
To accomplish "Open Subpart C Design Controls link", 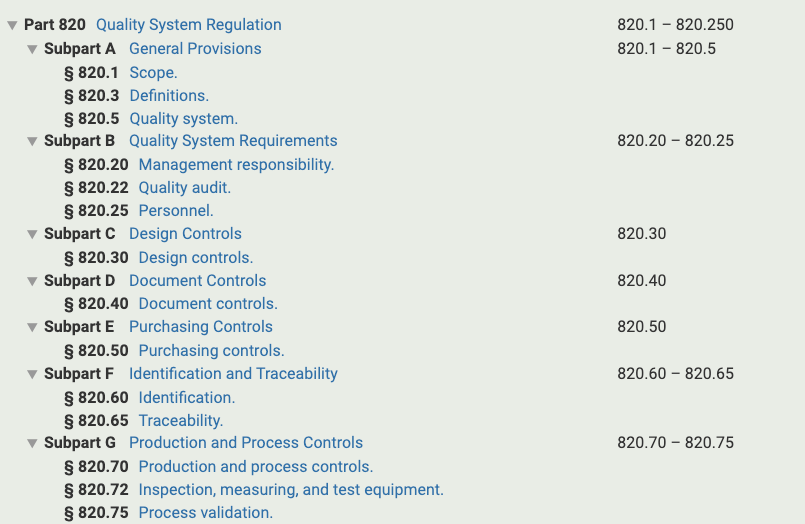I will 185,234.
